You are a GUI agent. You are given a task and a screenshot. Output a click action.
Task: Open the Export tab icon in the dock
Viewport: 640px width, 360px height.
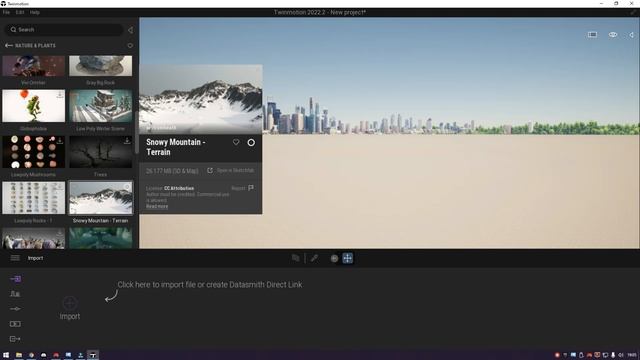(x=15, y=339)
